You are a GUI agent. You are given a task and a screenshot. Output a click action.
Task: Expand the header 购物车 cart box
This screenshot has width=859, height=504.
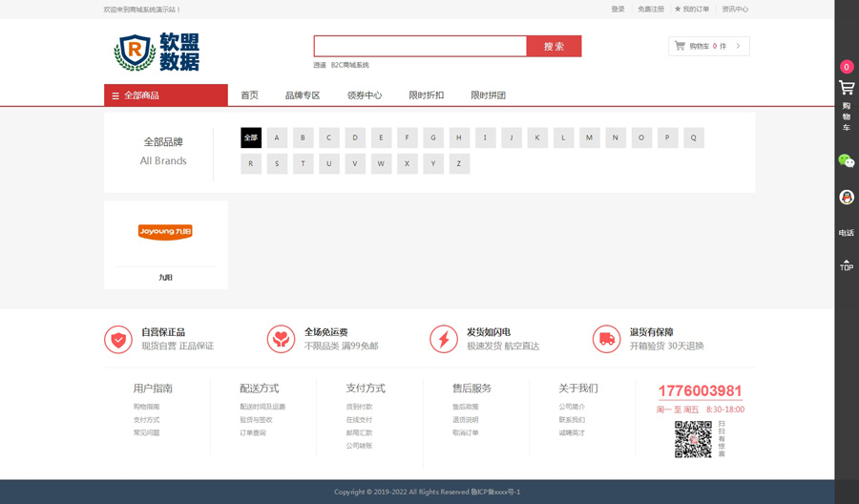click(x=708, y=46)
